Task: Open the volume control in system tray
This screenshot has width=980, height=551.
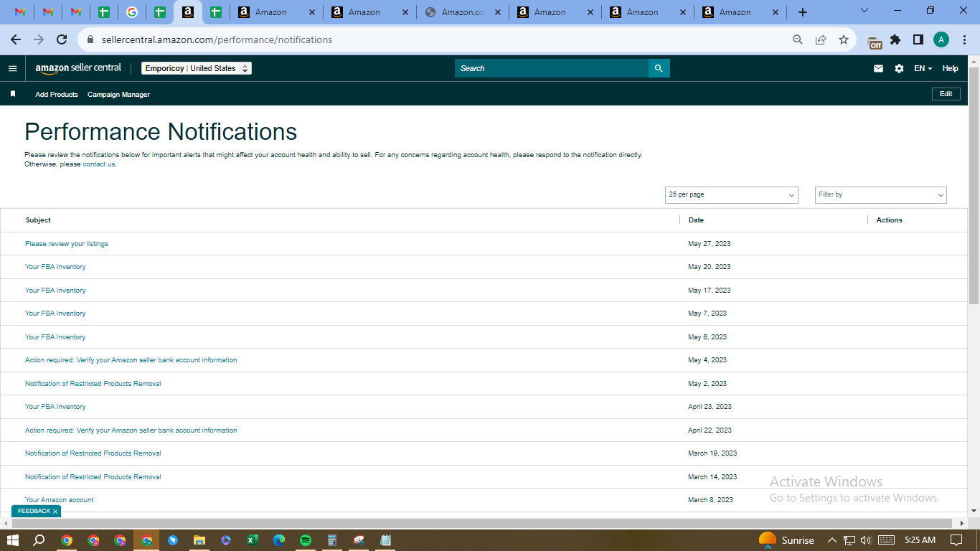Action: (x=866, y=540)
